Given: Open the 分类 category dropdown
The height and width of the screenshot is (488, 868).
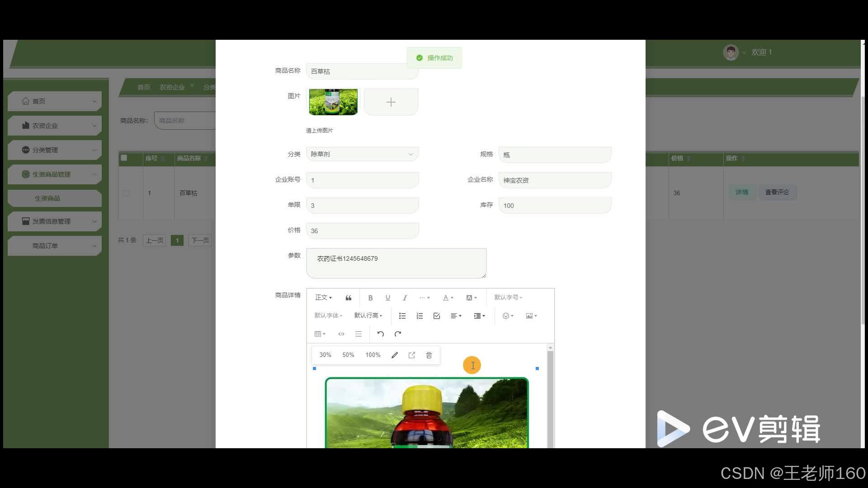Looking at the screenshot, I should click(362, 154).
